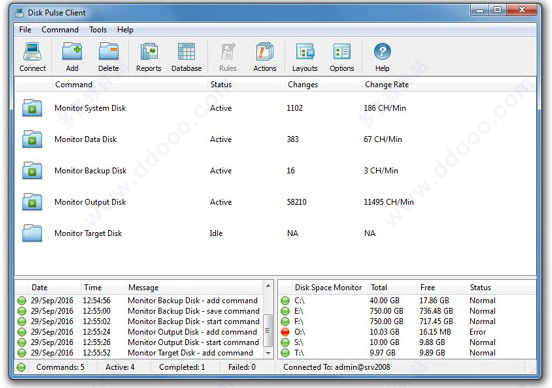Click the red error indicator for O:\

[285, 332]
